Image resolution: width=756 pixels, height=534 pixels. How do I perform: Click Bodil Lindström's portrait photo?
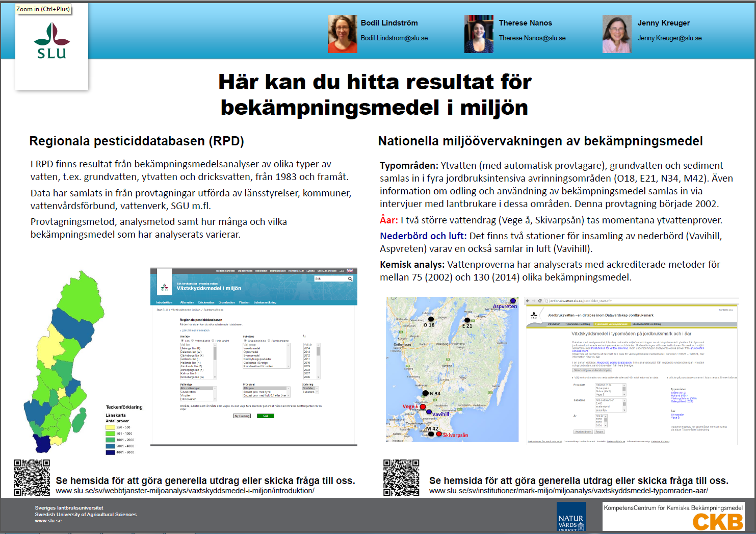point(343,34)
